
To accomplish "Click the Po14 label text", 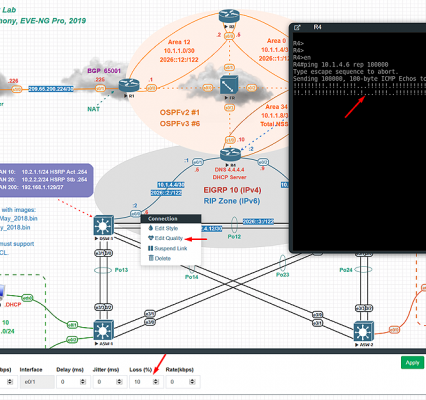I will point(192,277).
